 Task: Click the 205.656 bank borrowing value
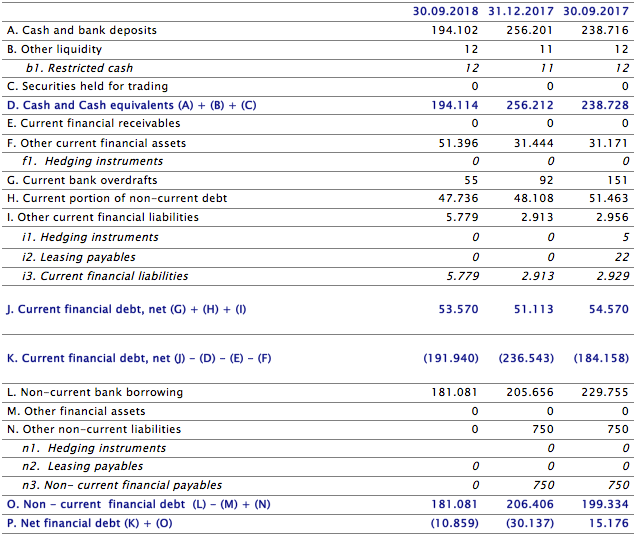point(529,392)
